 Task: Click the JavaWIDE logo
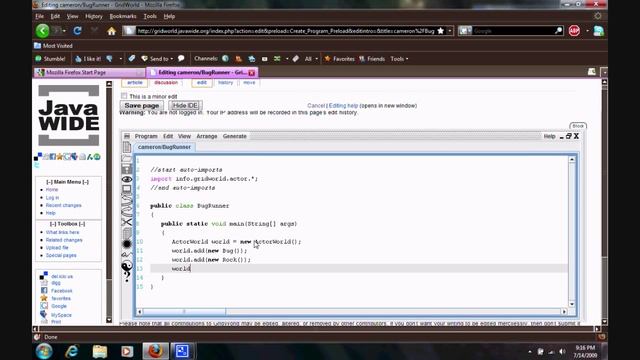click(69, 116)
